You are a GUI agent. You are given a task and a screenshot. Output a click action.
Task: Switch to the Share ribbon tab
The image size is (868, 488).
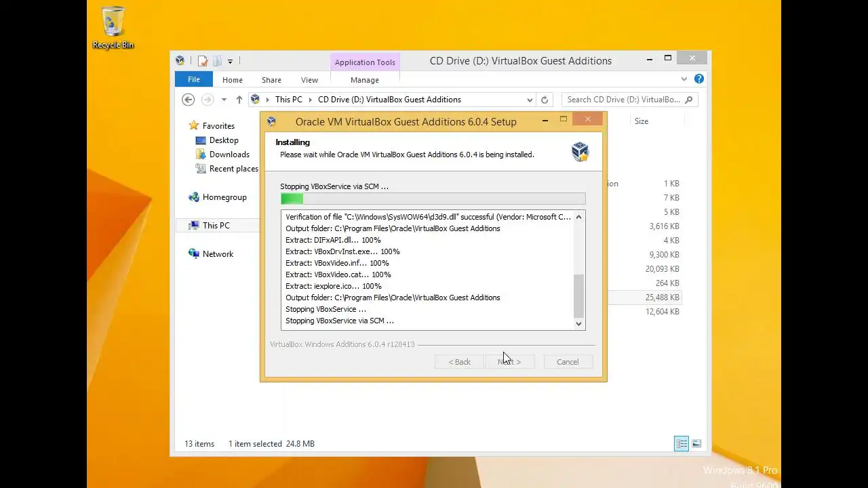[x=271, y=80]
